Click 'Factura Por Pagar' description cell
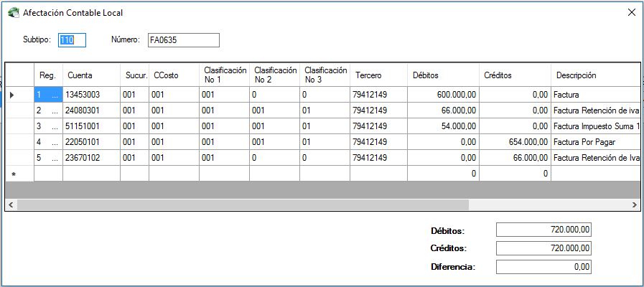 595,142
